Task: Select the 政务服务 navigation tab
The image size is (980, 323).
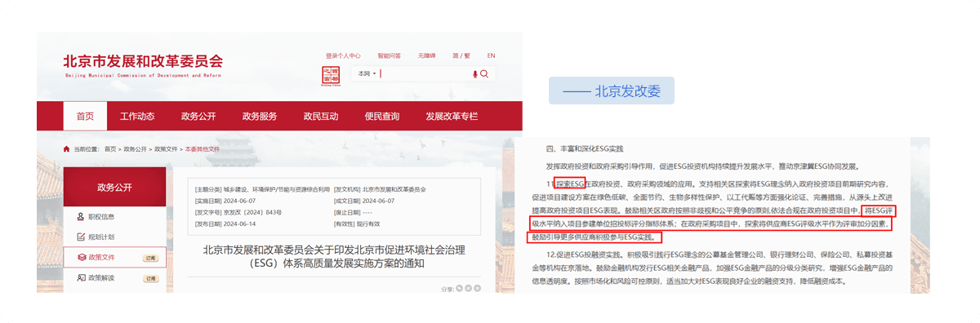Action: (260, 116)
